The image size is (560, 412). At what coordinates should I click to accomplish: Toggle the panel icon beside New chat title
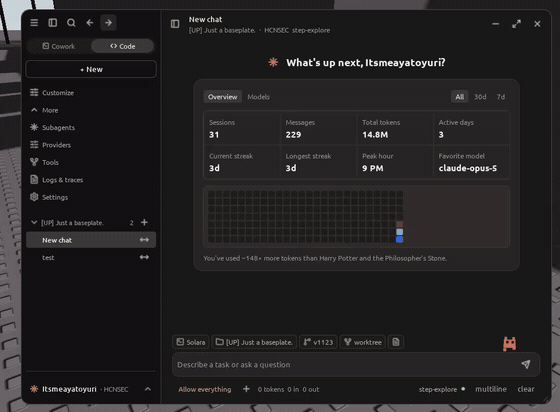point(175,24)
